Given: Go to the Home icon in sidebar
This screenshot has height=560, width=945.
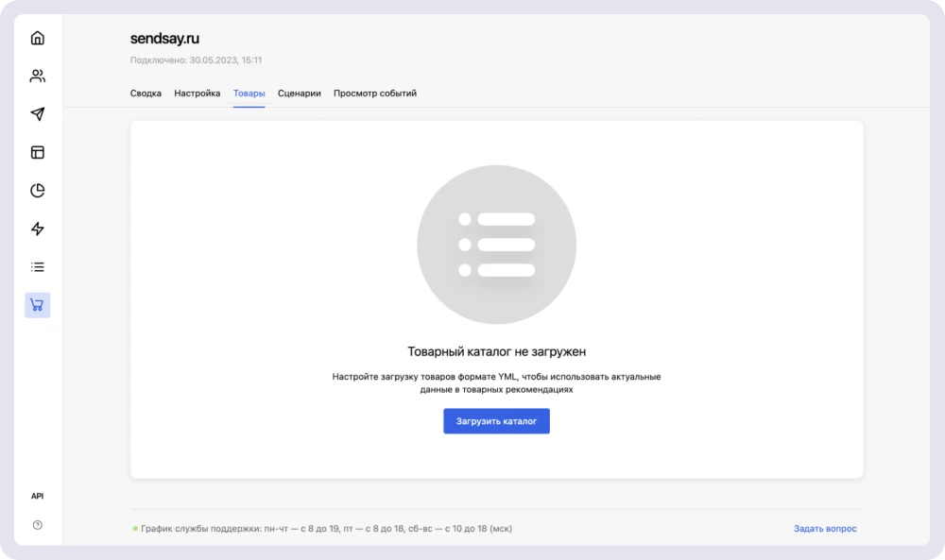Looking at the screenshot, I should pos(38,39).
